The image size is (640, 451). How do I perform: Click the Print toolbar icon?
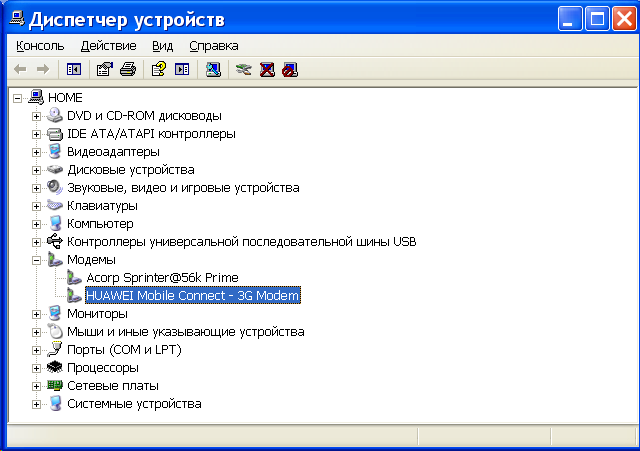tap(127, 69)
